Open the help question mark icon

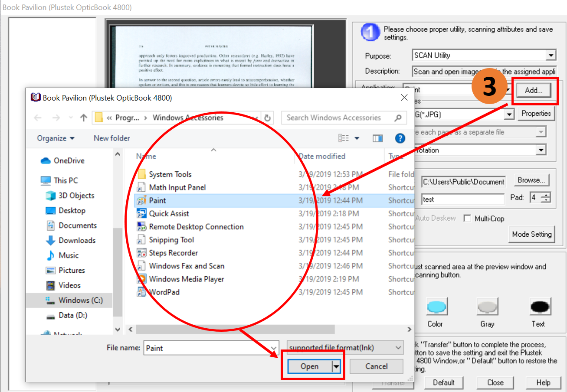click(400, 138)
